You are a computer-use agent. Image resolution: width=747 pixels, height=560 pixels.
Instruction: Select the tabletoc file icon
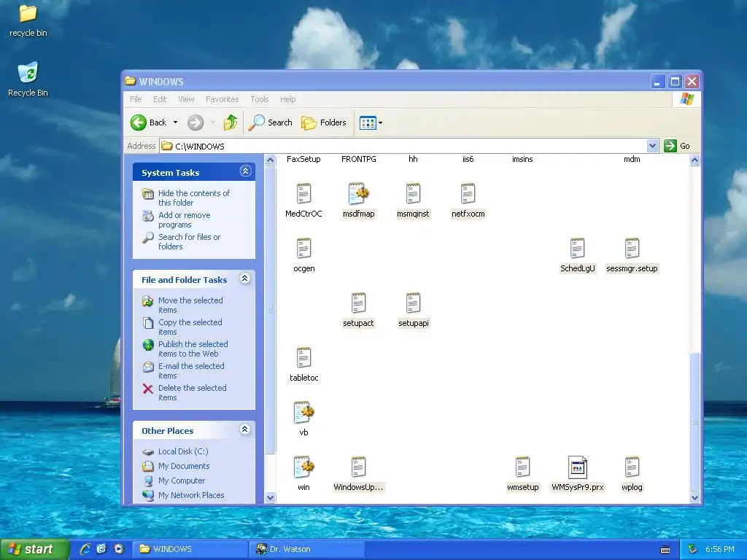coord(303,358)
